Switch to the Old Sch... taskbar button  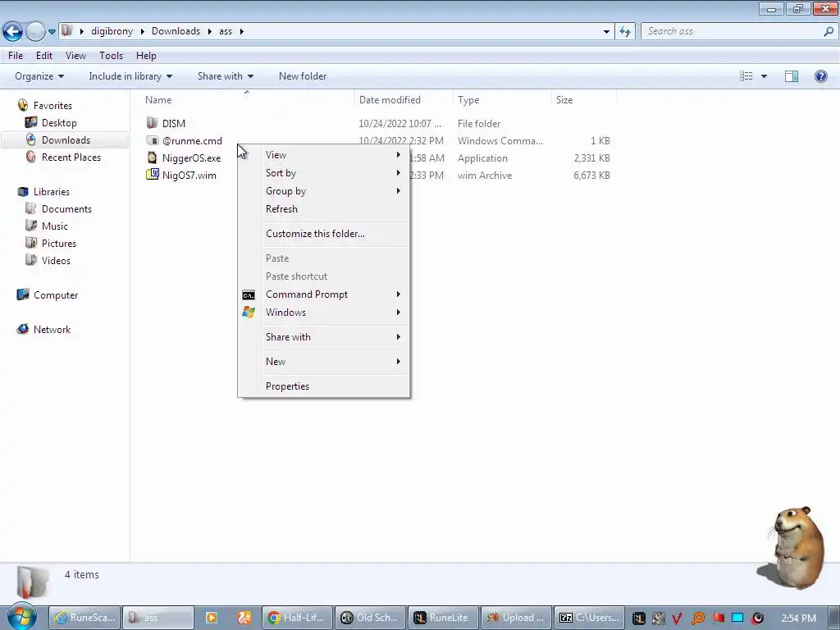[x=370, y=618]
